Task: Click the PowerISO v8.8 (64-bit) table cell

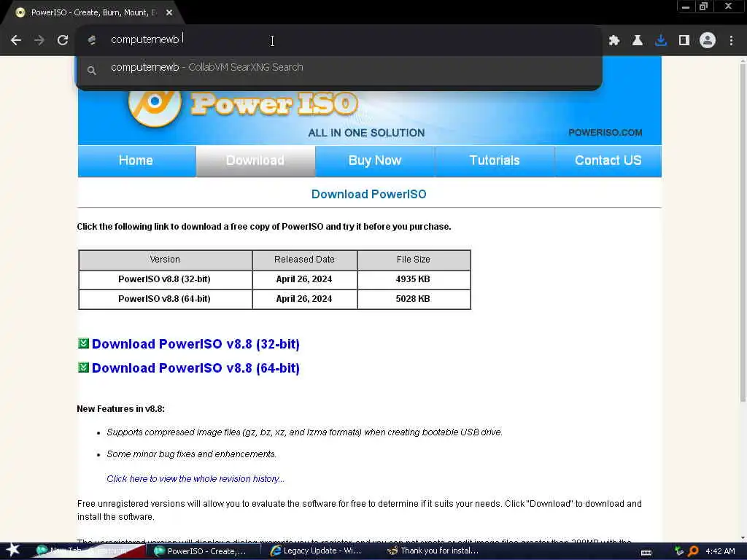Action: tap(165, 298)
